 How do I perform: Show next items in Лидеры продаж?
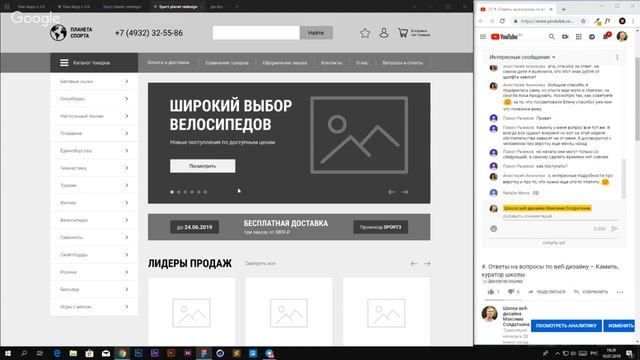click(x=427, y=264)
